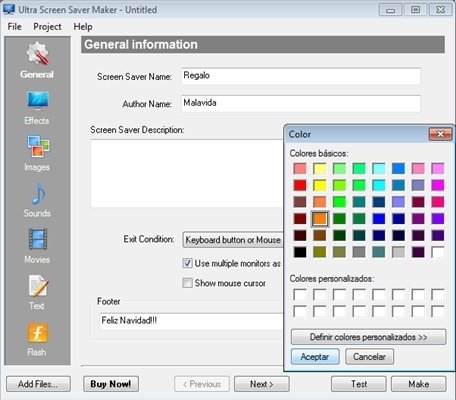
Task: Open the Effects section in sidebar
Action: 37,107
